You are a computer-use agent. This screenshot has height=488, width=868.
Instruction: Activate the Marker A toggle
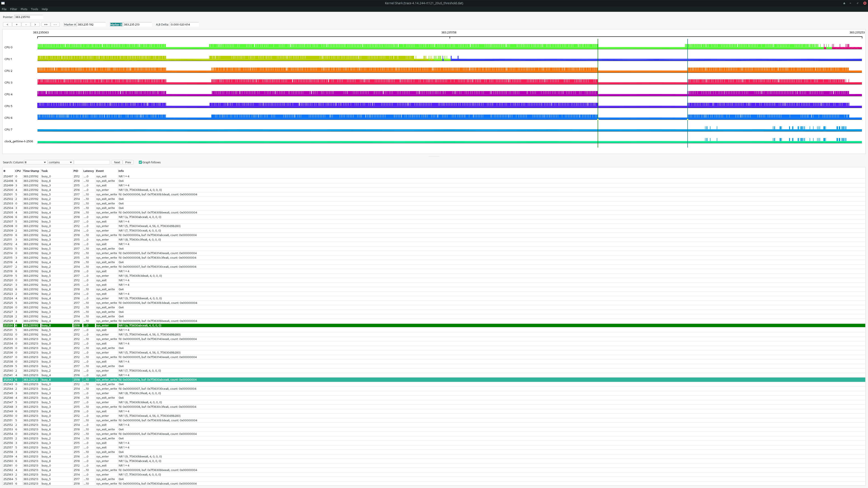click(x=70, y=24)
